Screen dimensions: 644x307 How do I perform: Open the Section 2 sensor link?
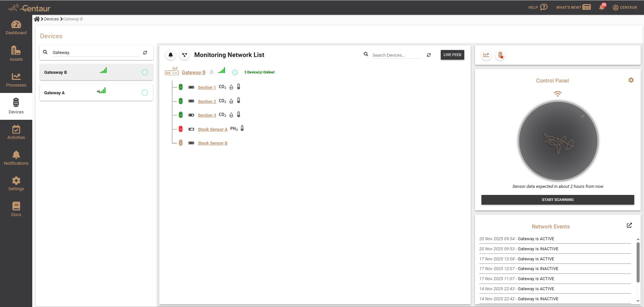207,101
